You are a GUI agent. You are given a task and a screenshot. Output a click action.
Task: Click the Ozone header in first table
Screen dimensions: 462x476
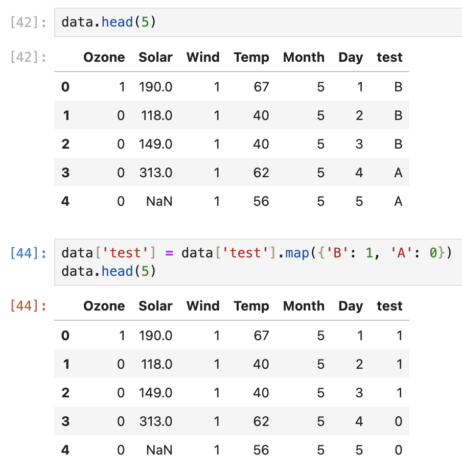click(104, 57)
